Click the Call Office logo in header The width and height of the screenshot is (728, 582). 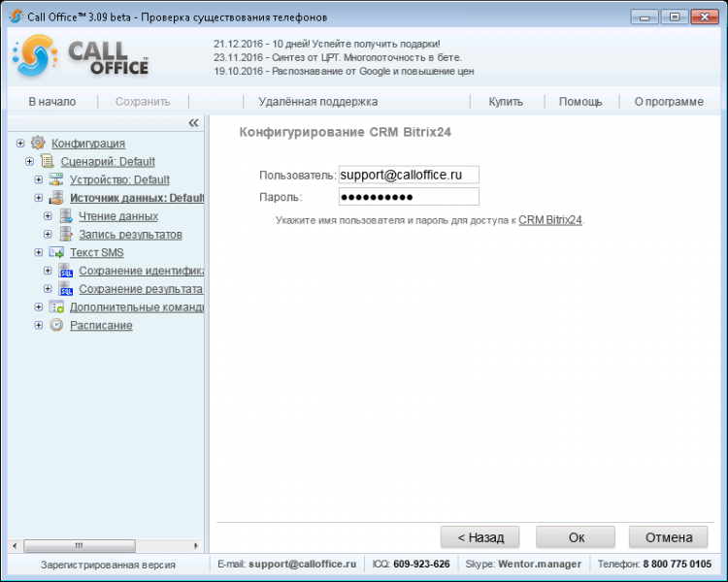[81, 56]
